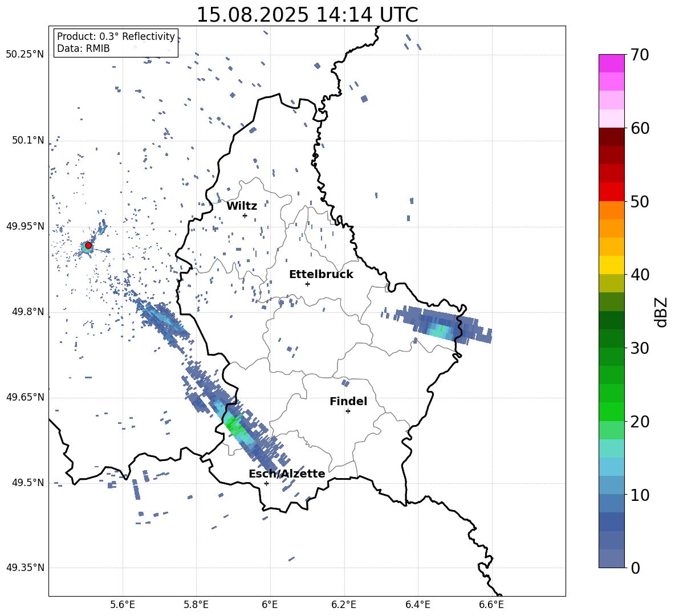Click the 49.35°N latitude label
675x616 pixels.
point(25,568)
